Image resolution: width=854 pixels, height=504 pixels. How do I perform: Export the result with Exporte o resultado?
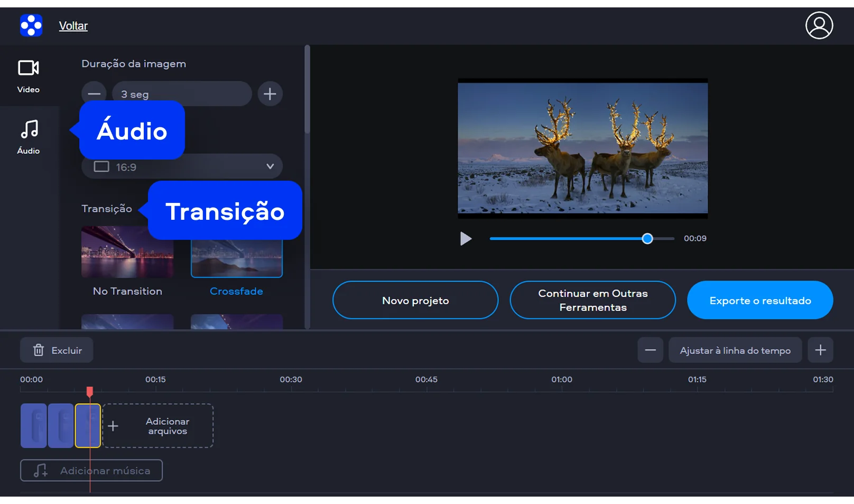pos(760,300)
